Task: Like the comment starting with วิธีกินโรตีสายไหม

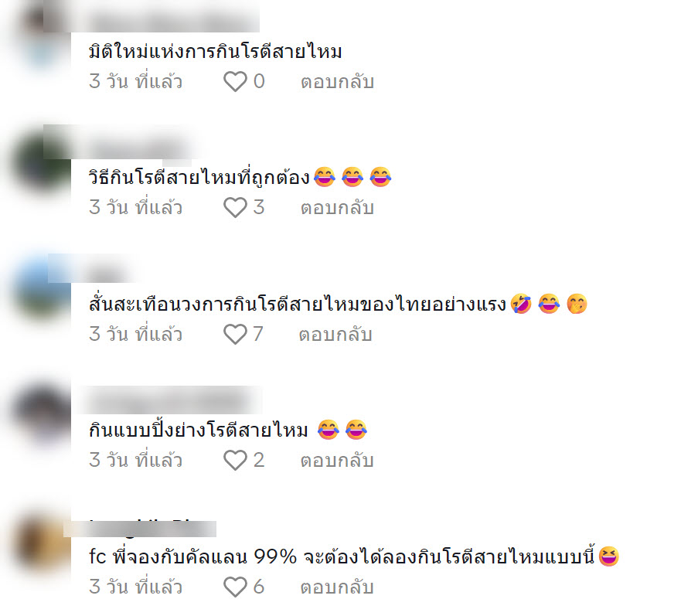Action: coord(235,208)
